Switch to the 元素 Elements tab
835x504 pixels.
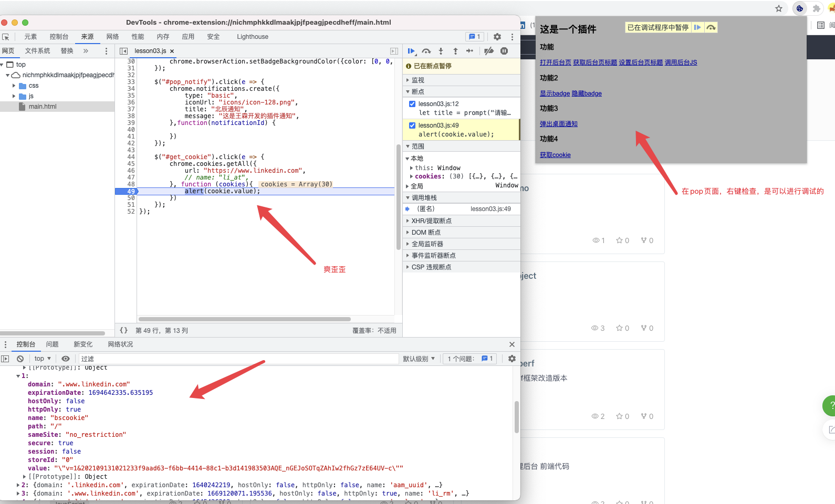(30, 37)
